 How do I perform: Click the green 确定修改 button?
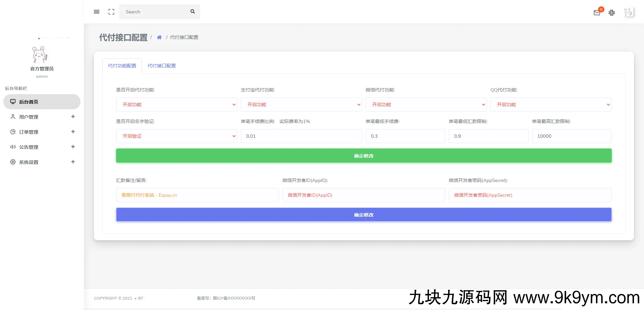[364, 156]
